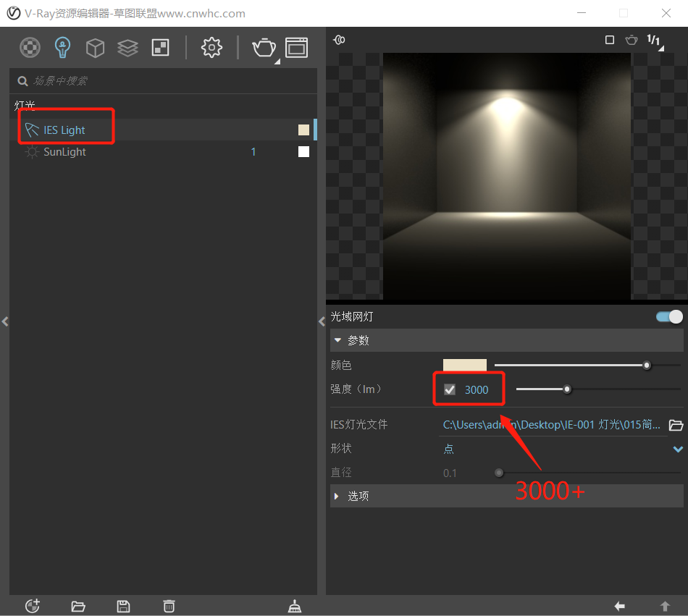The image size is (688, 616).
Task: Open the 颜色 color swatch picker
Action: coord(465,366)
